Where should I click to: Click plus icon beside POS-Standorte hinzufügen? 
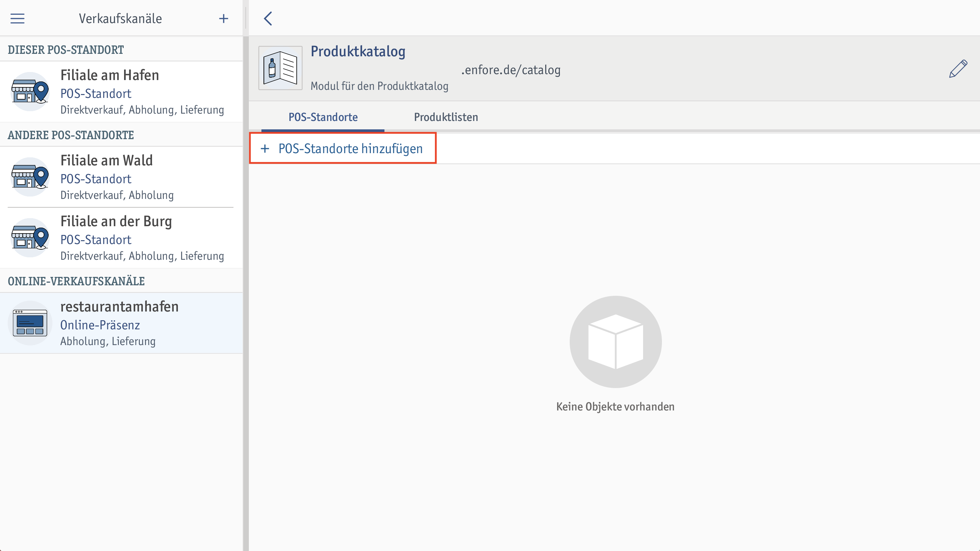pos(265,148)
